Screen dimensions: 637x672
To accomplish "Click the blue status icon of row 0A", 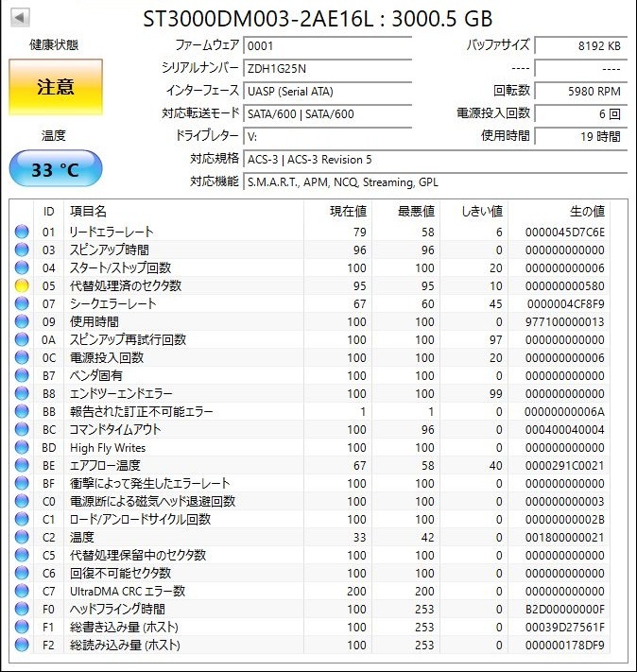I will tap(22, 339).
